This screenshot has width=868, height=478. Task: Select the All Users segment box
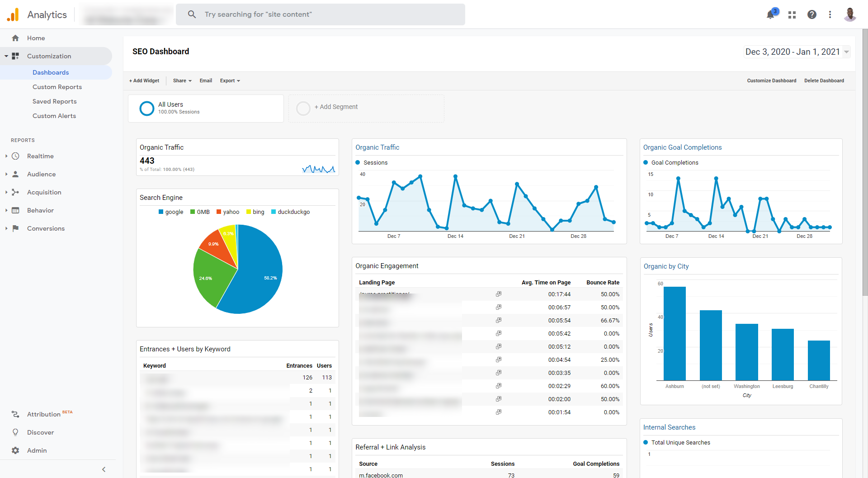[x=206, y=109]
